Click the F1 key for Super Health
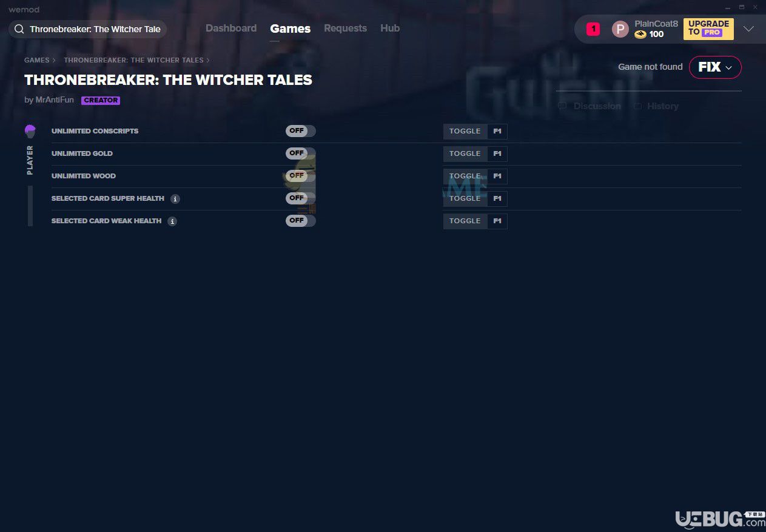Screen dimensions: 766x532 coord(497,198)
